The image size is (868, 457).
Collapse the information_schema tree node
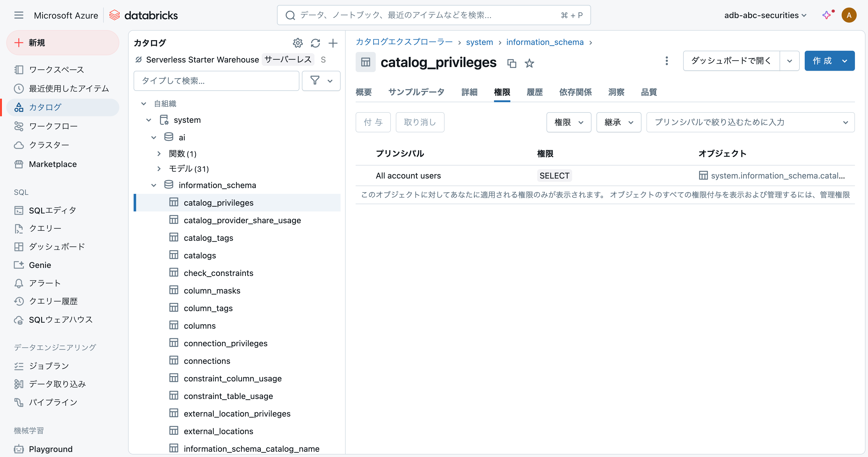154,185
